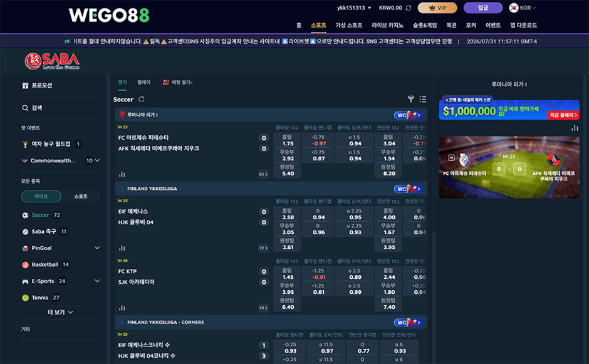This screenshot has width=589, height=364.
Task: Click 지금 플레이 on the banner
Action: (x=563, y=115)
